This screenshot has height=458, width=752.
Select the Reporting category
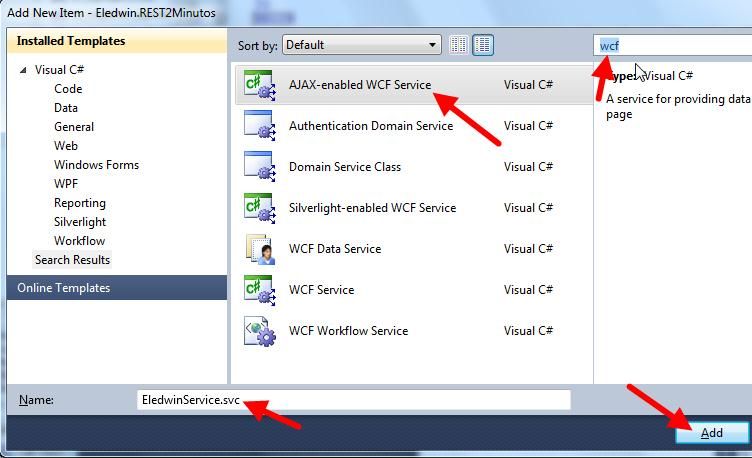click(80, 203)
